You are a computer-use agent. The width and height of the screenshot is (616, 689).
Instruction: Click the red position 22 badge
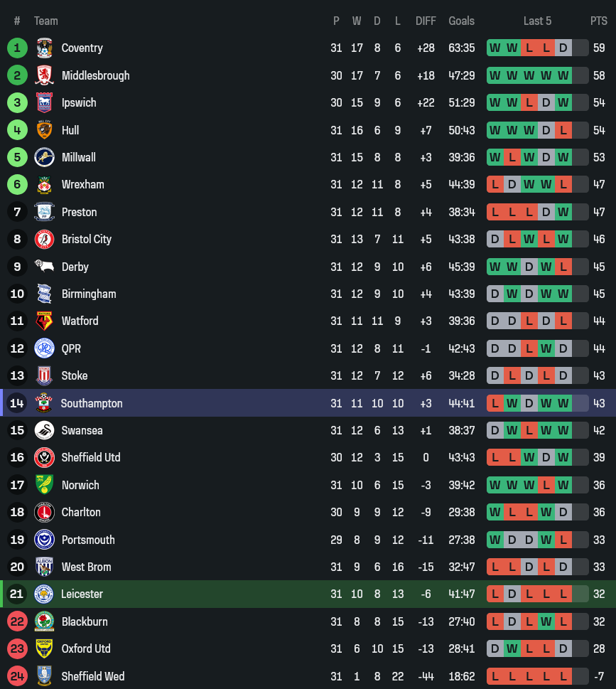[x=17, y=621]
